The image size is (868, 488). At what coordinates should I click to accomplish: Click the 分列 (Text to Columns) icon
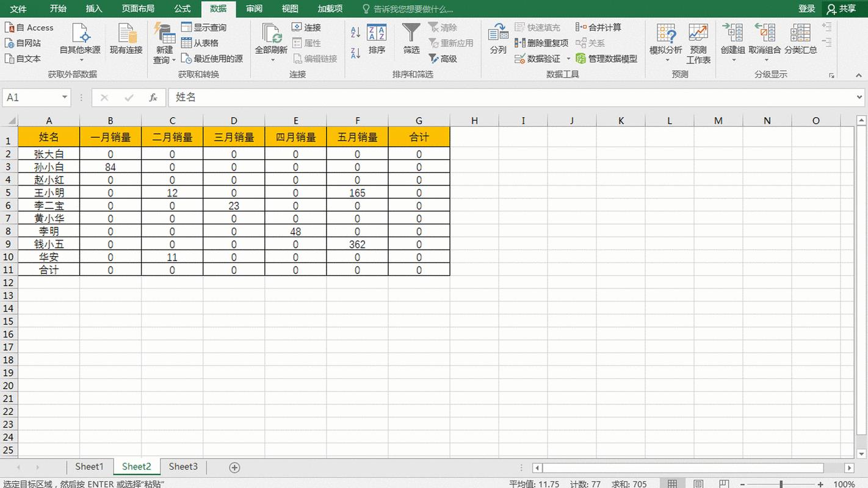tap(498, 35)
